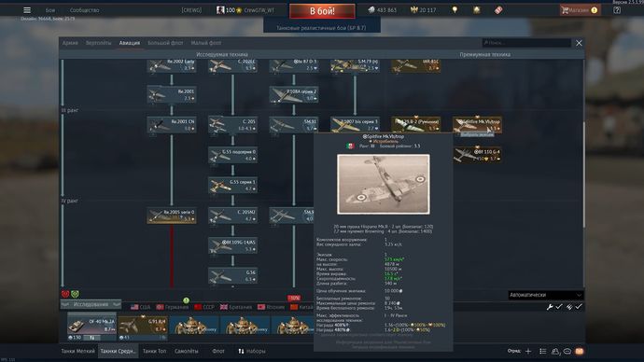This screenshot has width=644, height=362.
Task: Open the hamburger main menu
Action: (27, 10)
